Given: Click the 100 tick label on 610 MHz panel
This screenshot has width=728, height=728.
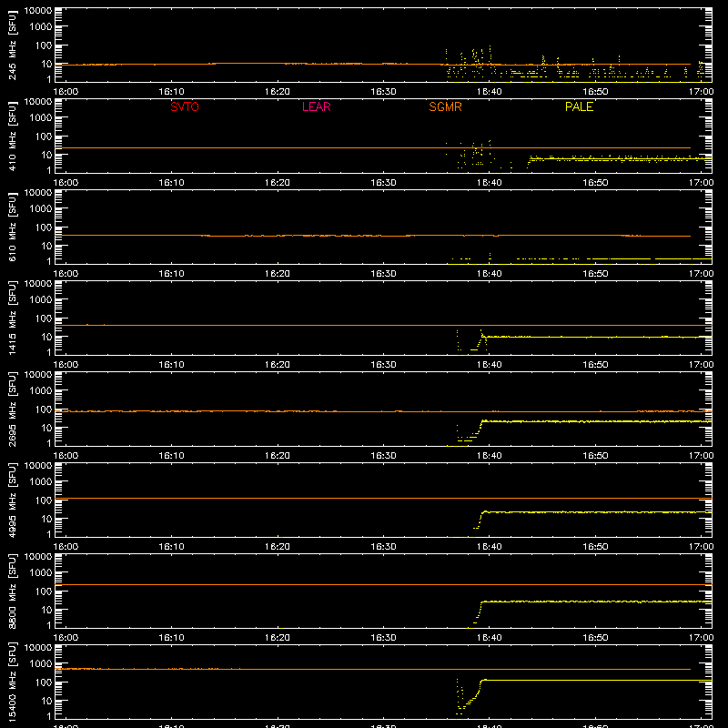Looking at the screenshot, I should tap(44, 227).
